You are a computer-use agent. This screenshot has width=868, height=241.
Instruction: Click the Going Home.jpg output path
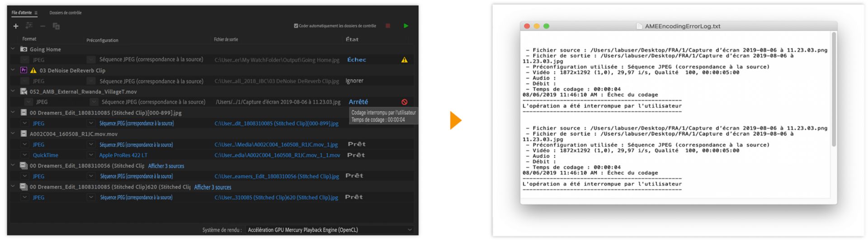tap(277, 60)
